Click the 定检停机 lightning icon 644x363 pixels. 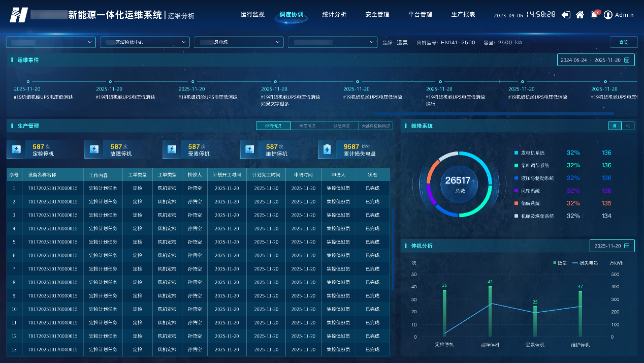coord(17,149)
